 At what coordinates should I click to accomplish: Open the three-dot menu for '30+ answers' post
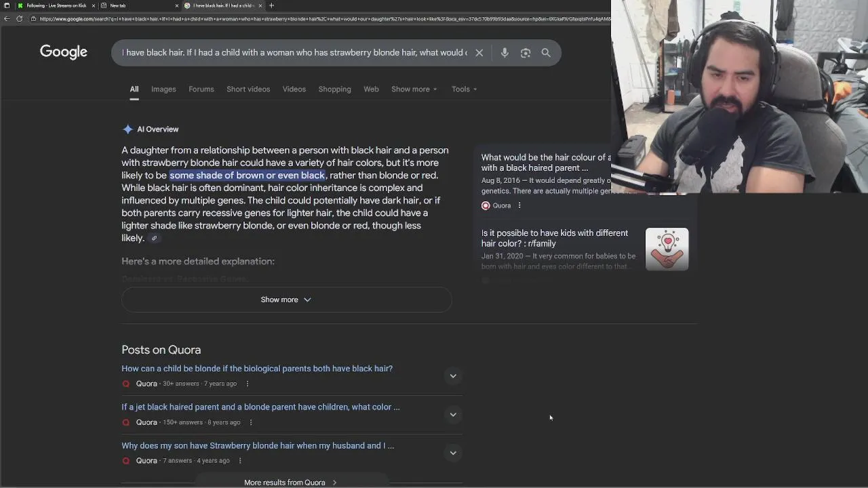click(247, 384)
